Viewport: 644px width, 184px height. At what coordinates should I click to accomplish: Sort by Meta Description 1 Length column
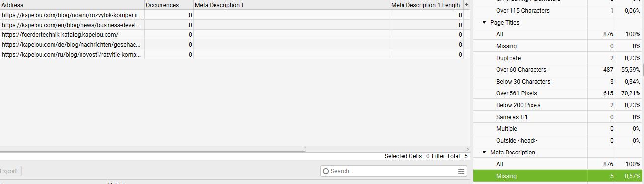pyautogui.click(x=427, y=5)
